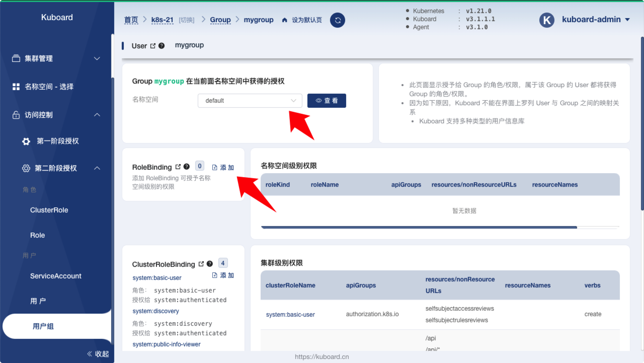Open the User external link icon

153,46
